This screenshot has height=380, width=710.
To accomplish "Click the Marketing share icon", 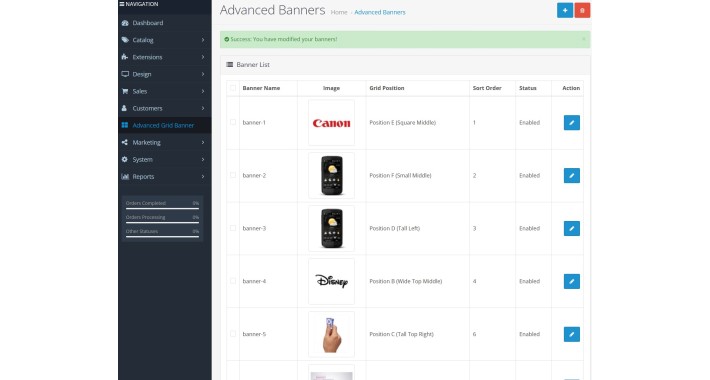I will pos(125,142).
